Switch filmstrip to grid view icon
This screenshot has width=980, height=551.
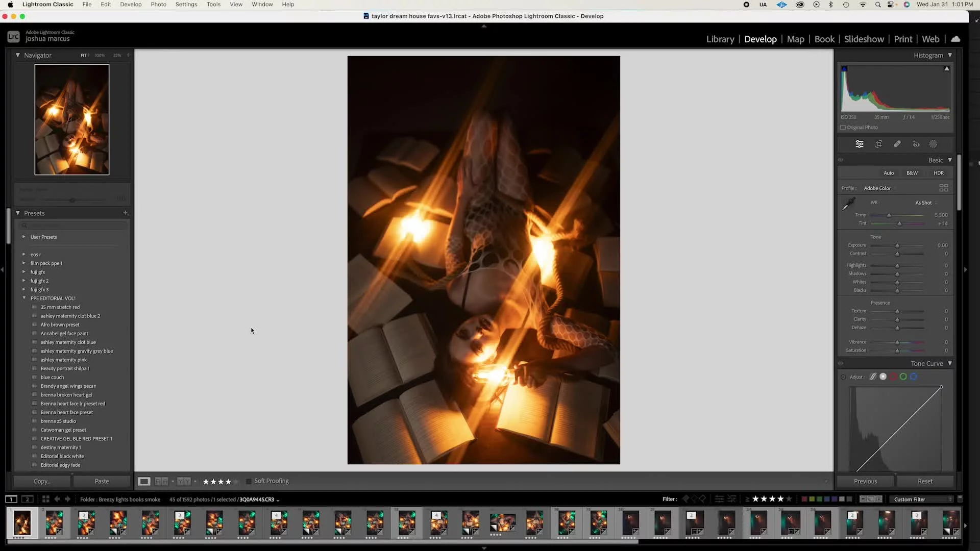click(45, 499)
